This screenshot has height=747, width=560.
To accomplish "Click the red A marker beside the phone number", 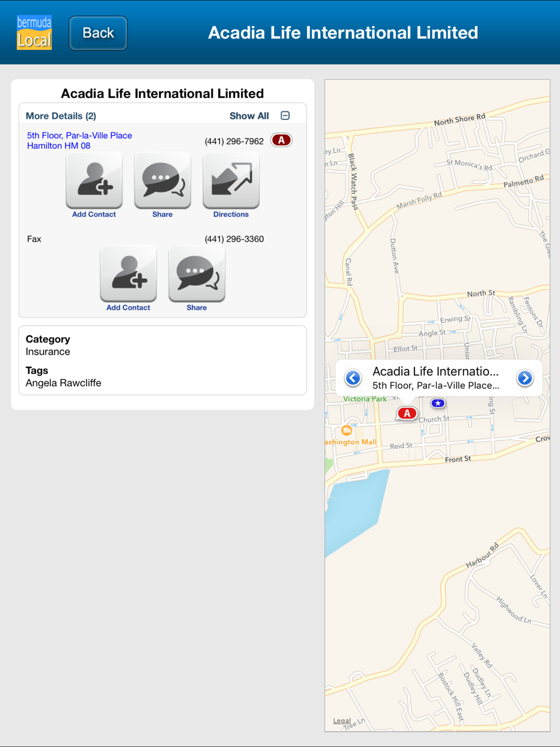I will pyautogui.click(x=281, y=140).
